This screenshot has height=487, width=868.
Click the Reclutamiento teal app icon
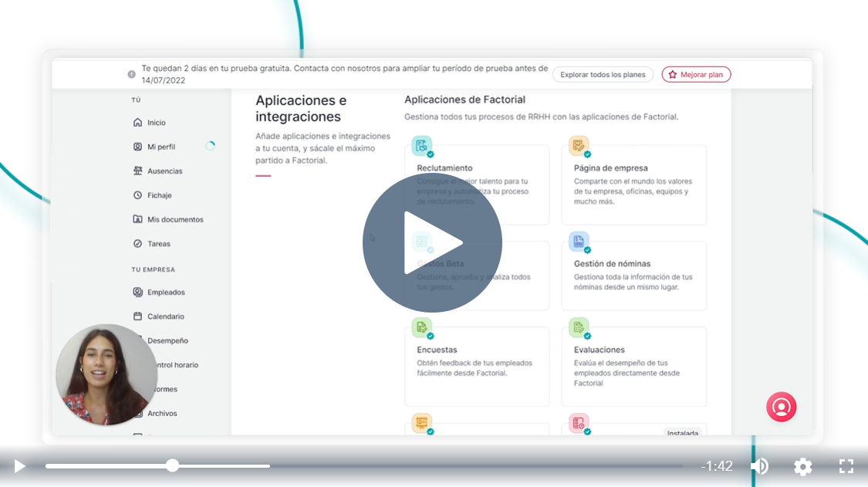422,147
